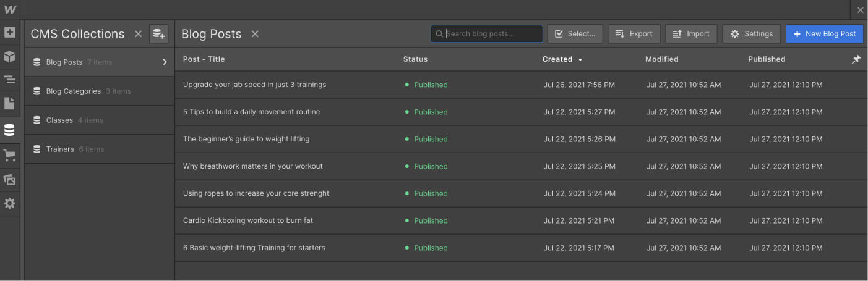The width and height of the screenshot is (868, 281).
Task: Open the Add Elements plus panel
Action: 9,32
